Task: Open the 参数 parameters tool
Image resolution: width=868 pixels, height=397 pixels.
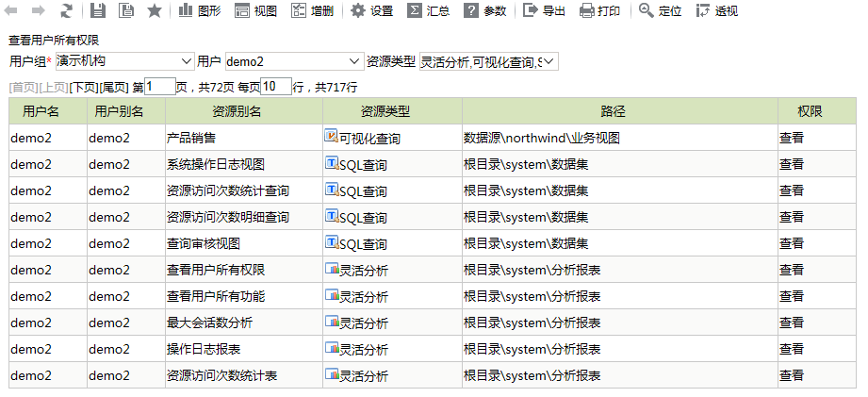Action: tap(485, 10)
